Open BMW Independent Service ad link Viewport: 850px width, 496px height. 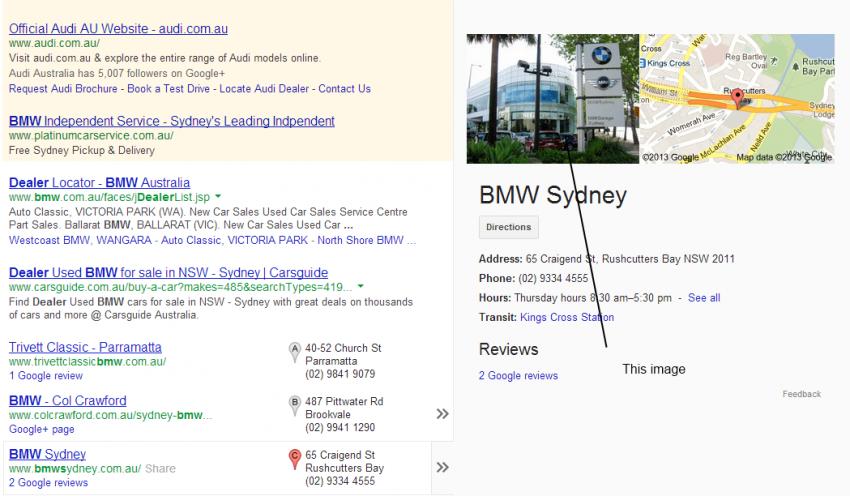pyautogui.click(x=172, y=121)
